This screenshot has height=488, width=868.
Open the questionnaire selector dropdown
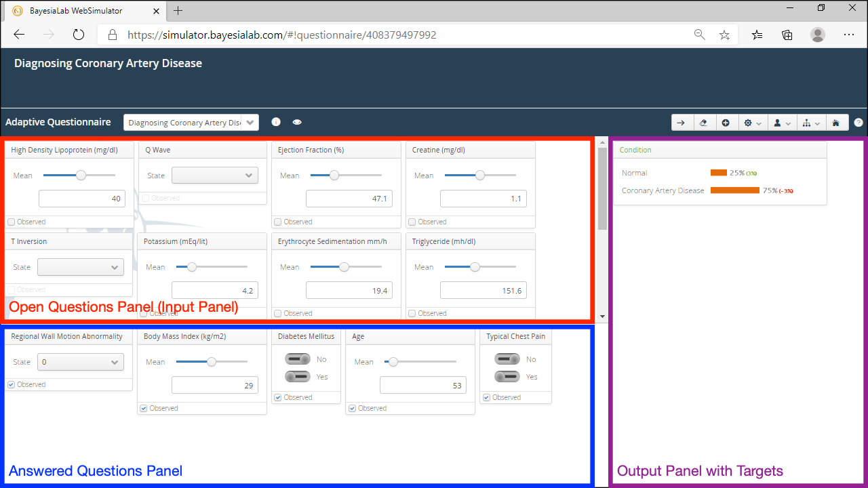pos(191,123)
